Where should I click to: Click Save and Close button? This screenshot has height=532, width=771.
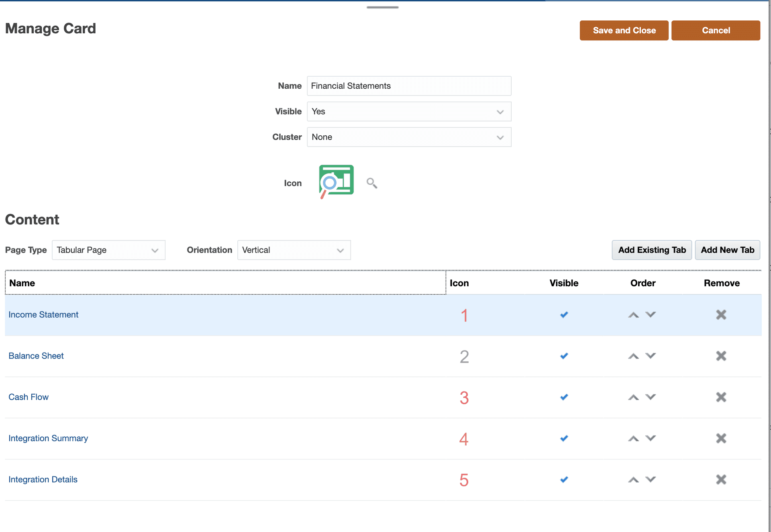(x=624, y=31)
